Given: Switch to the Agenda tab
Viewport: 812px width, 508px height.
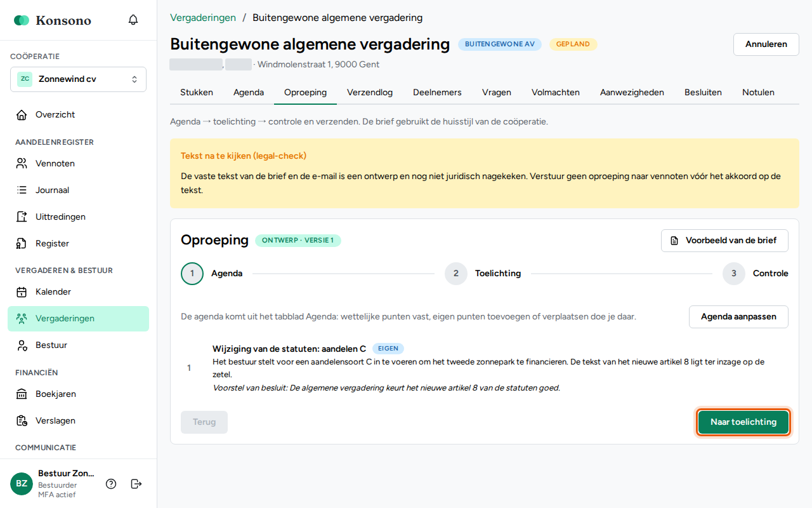Looking at the screenshot, I should tap(249, 93).
